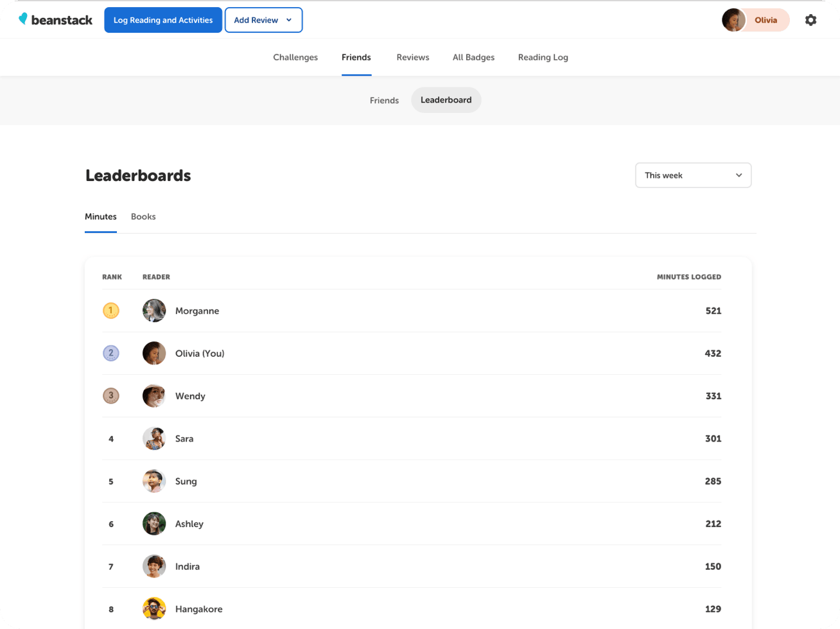Select the Minutes leaderboard tab
840x629 pixels.
pyautogui.click(x=101, y=217)
